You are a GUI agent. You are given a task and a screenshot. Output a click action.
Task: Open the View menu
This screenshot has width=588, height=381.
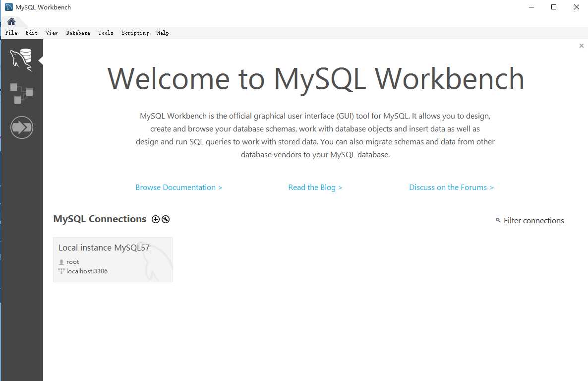click(52, 33)
